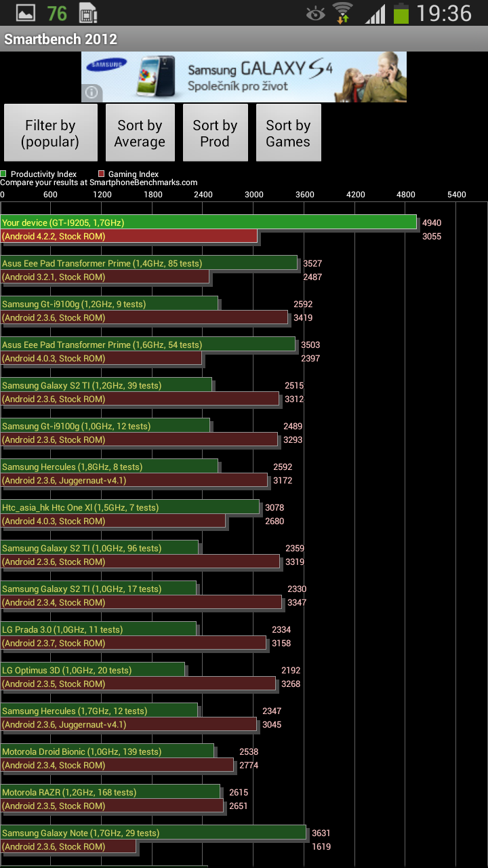Tap the Wi-Fi status icon
Image resolution: width=488 pixels, height=868 pixels.
coord(344,13)
